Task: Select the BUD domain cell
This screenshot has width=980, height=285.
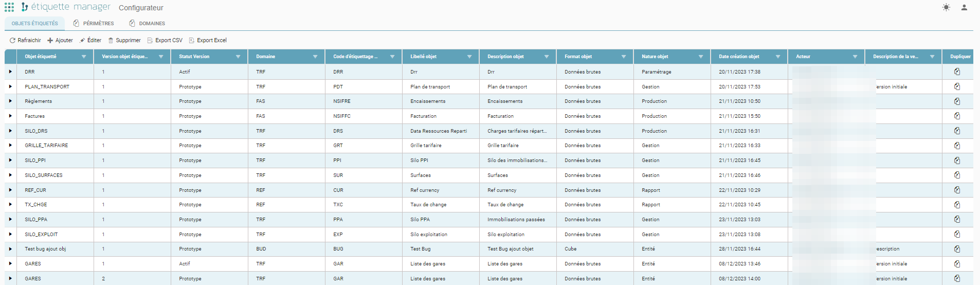Action: click(286, 249)
